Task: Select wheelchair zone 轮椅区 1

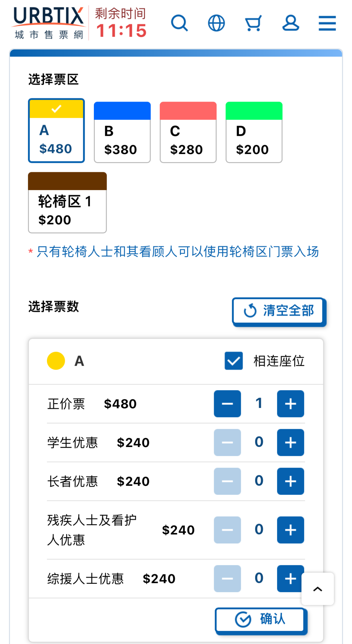Action: (x=67, y=203)
